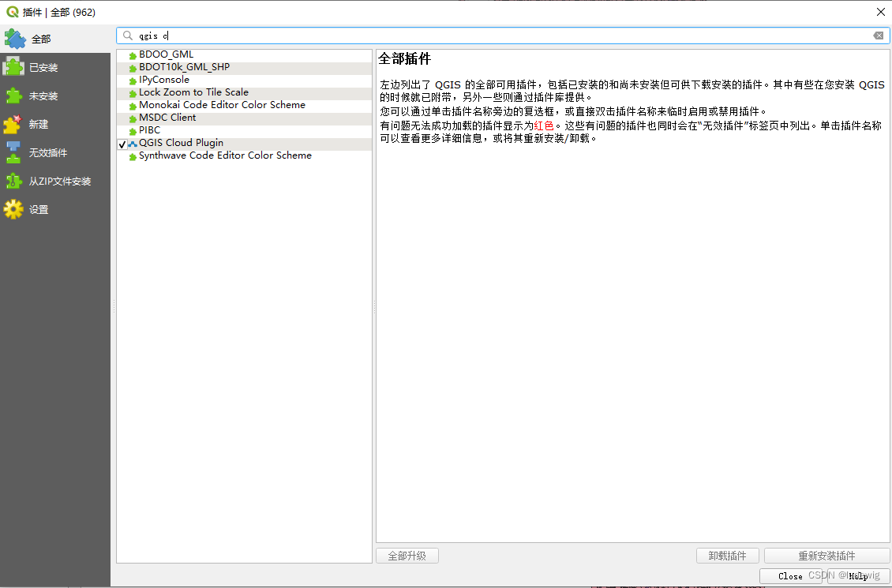The image size is (892, 588).
Task: Select the QGIS Cloud Plugin entry
Action: [x=181, y=143]
